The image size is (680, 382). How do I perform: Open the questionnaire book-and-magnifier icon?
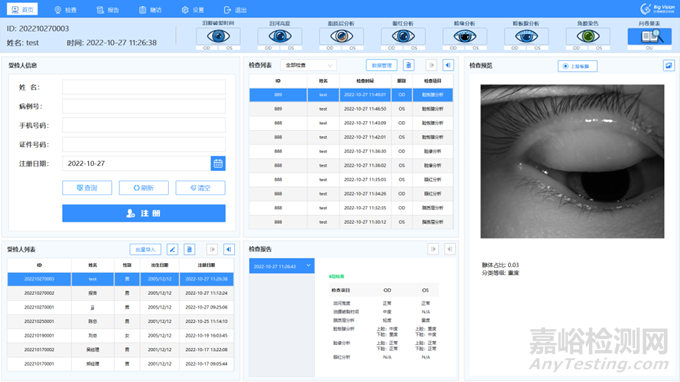point(649,36)
